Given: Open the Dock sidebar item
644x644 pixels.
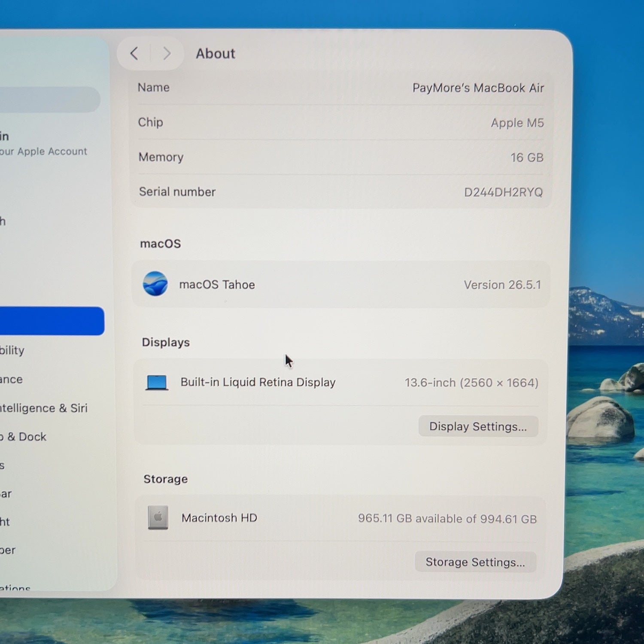Looking at the screenshot, I should coord(24,437).
